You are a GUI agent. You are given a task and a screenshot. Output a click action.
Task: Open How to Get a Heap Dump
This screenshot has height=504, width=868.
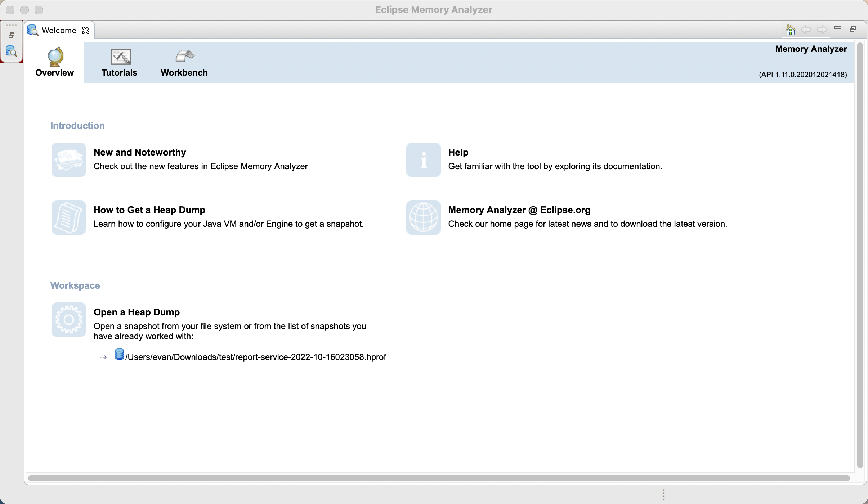(149, 210)
